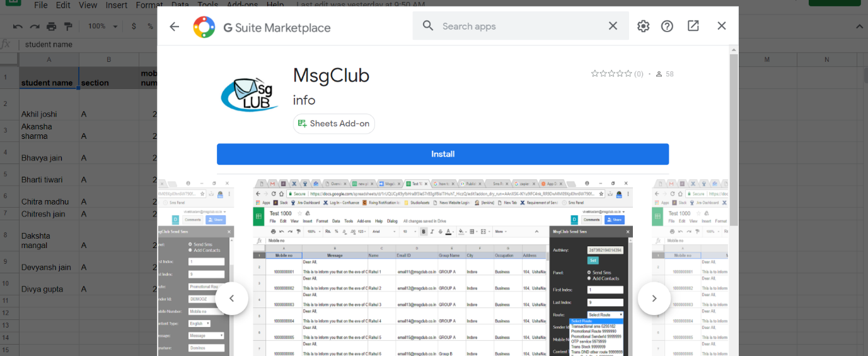Focus the Search apps input field
The width and height of the screenshot is (868, 356).
click(x=521, y=26)
